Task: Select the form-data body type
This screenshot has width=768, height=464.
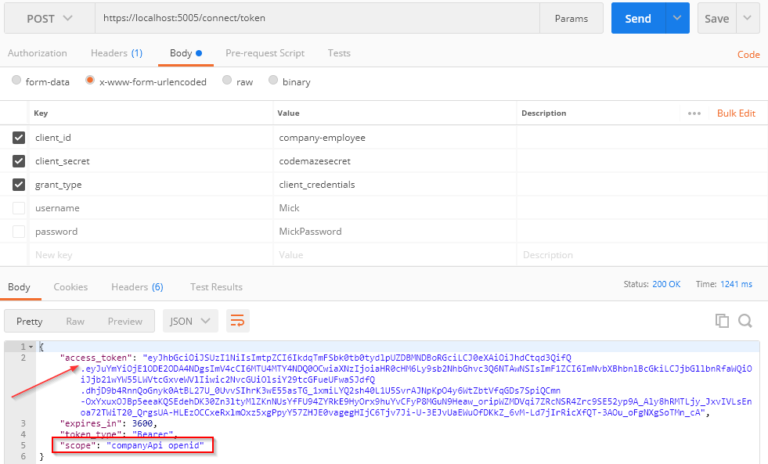Action: tap(16, 81)
